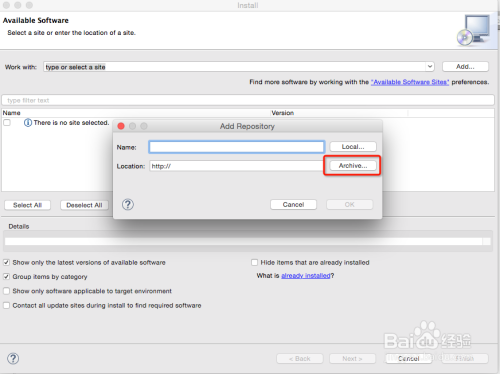Click the Local... button
This screenshot has width=500, height=374.
coord(353,147)
